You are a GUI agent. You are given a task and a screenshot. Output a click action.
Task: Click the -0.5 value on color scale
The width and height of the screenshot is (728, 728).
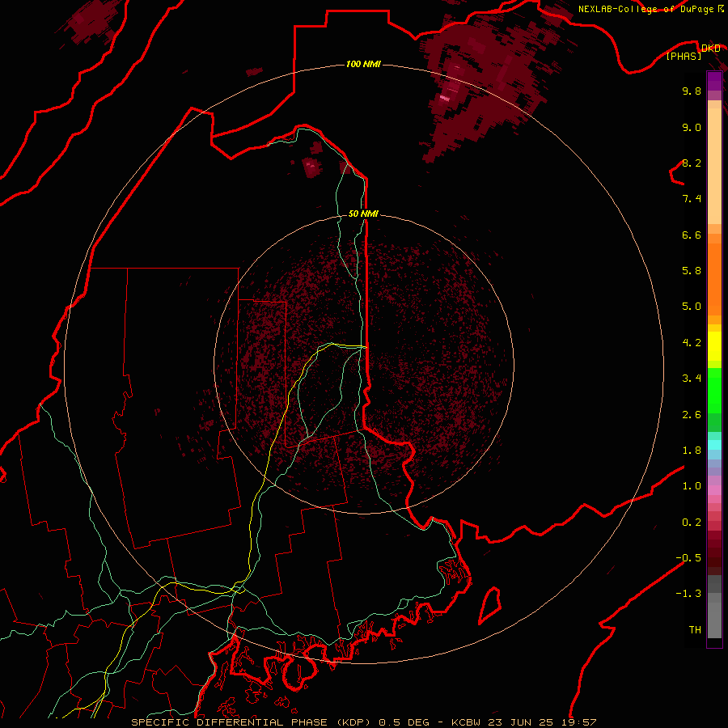[688, 558]
